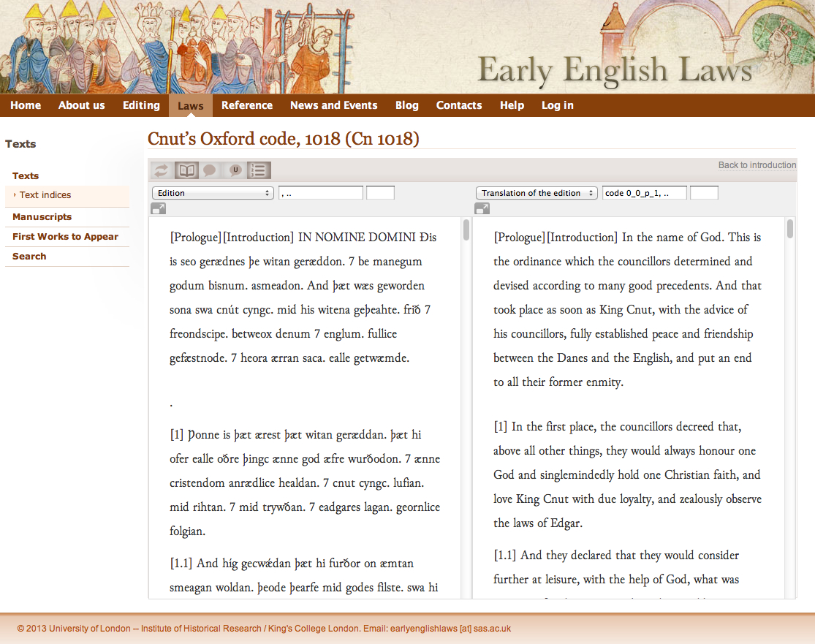Click the right panel scrollbar thumb

click(790, 229)
